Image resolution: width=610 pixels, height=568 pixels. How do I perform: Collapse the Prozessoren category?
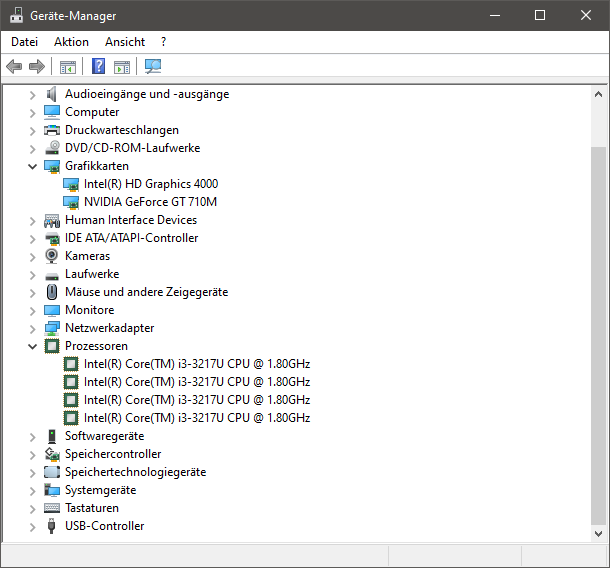point(33,346)
